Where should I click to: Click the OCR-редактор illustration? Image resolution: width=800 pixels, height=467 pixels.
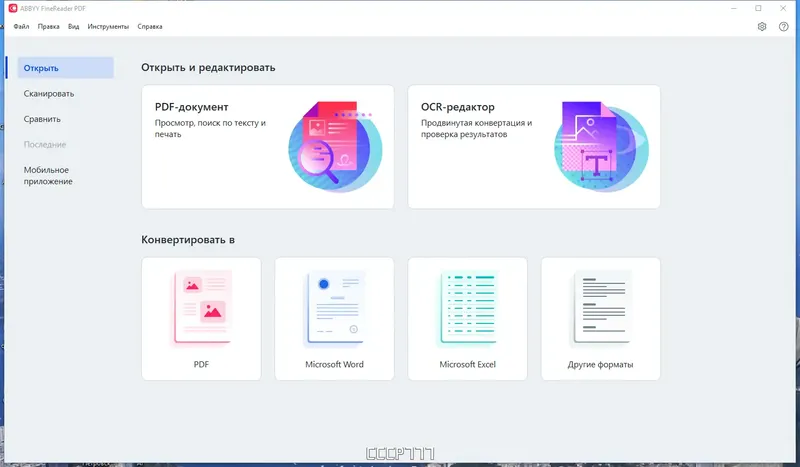[x=601, y=146]
